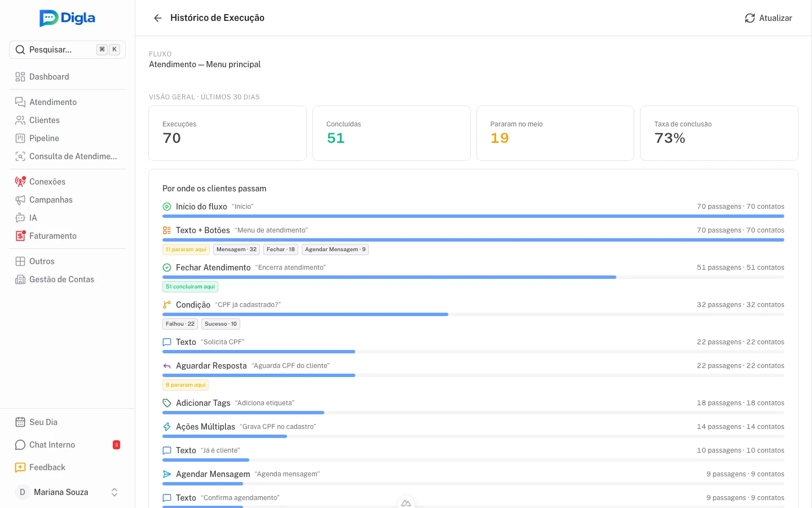Click the Seu Dia calendar icon

[x=20, y=422]
